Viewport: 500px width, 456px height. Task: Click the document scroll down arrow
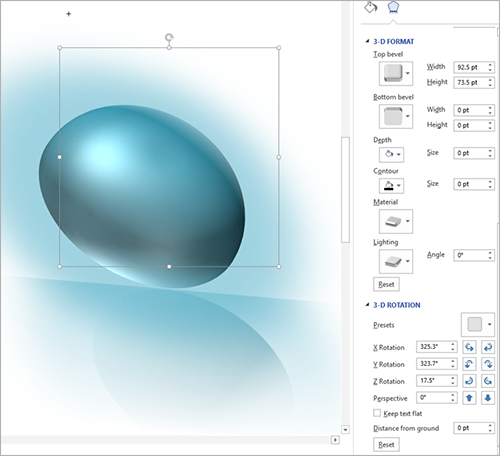345,430
